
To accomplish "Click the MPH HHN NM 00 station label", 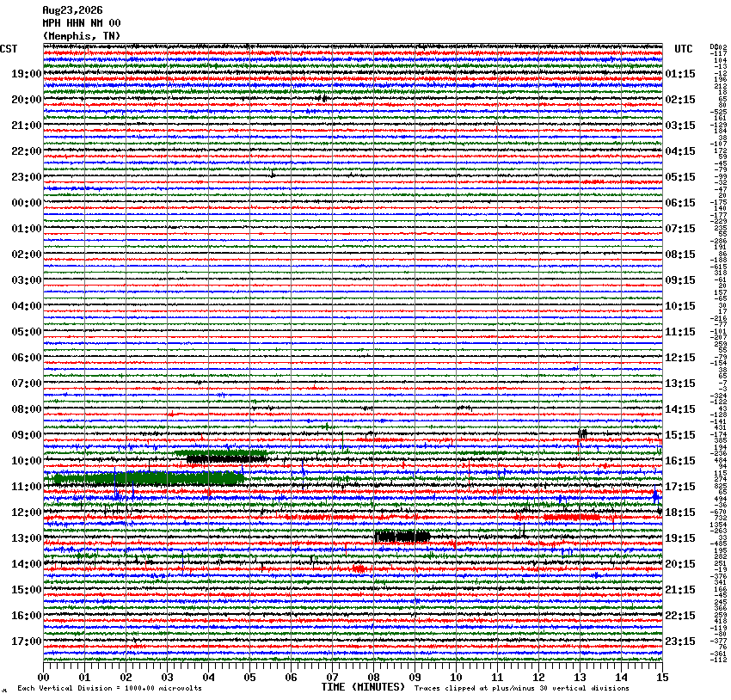I will 82,23.
